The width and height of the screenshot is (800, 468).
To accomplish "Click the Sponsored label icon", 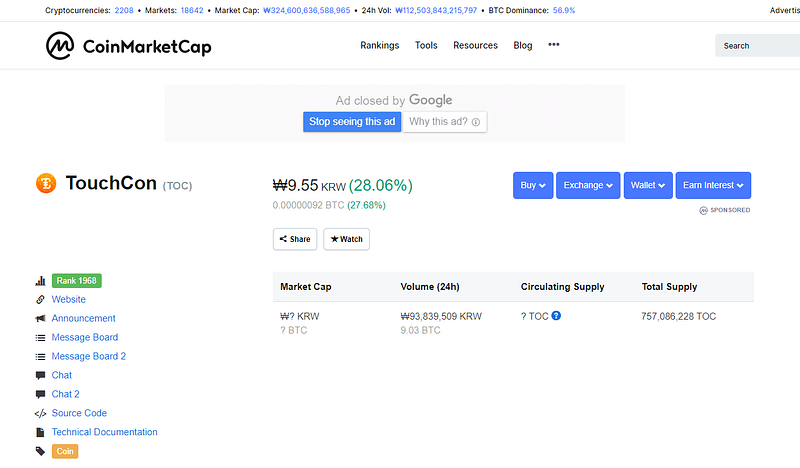I will coord(703,210).
